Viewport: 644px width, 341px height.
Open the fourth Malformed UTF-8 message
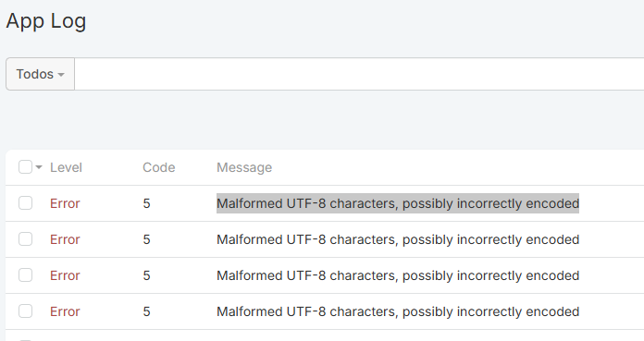click(398, 311)
